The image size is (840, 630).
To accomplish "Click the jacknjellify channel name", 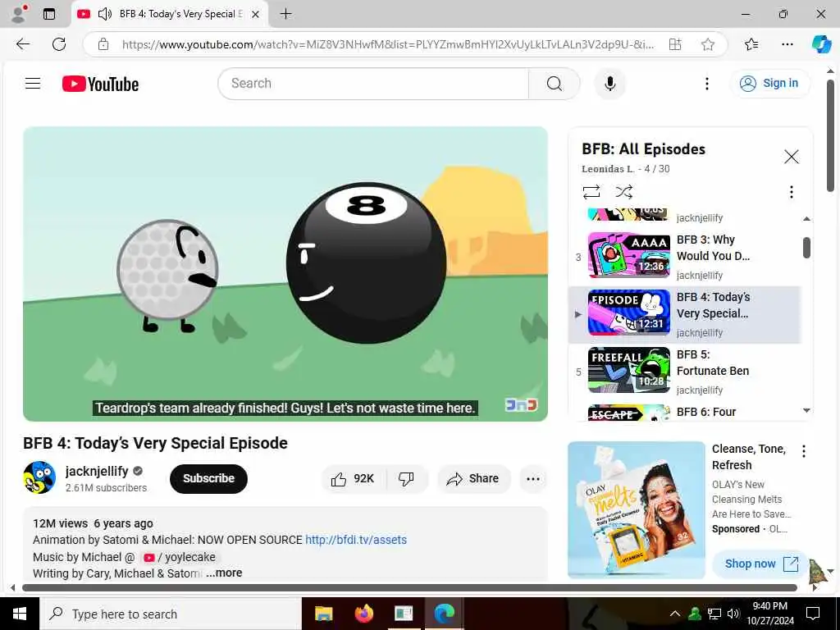I will point(97,471).
